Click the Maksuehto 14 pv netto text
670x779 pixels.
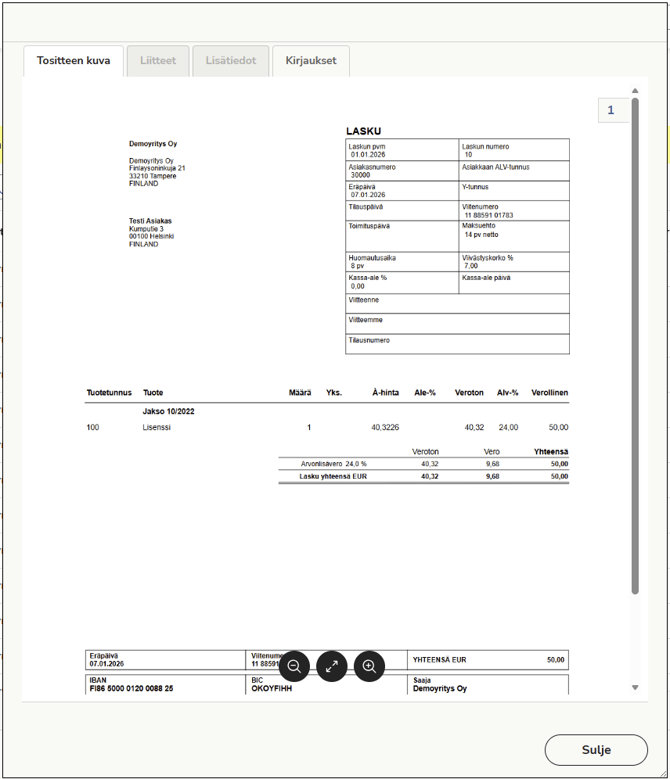(481, 234)
